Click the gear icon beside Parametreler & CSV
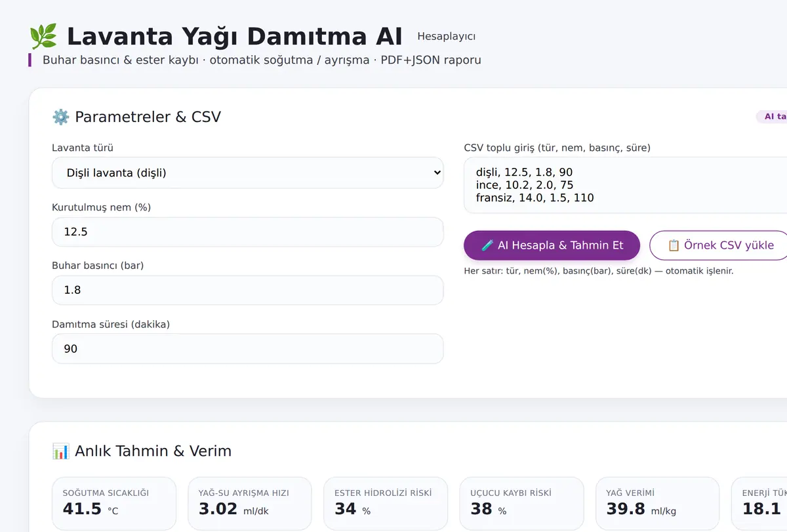Viewport: 787px width, 532px height. pyautogui.click(x=61, y=117)
